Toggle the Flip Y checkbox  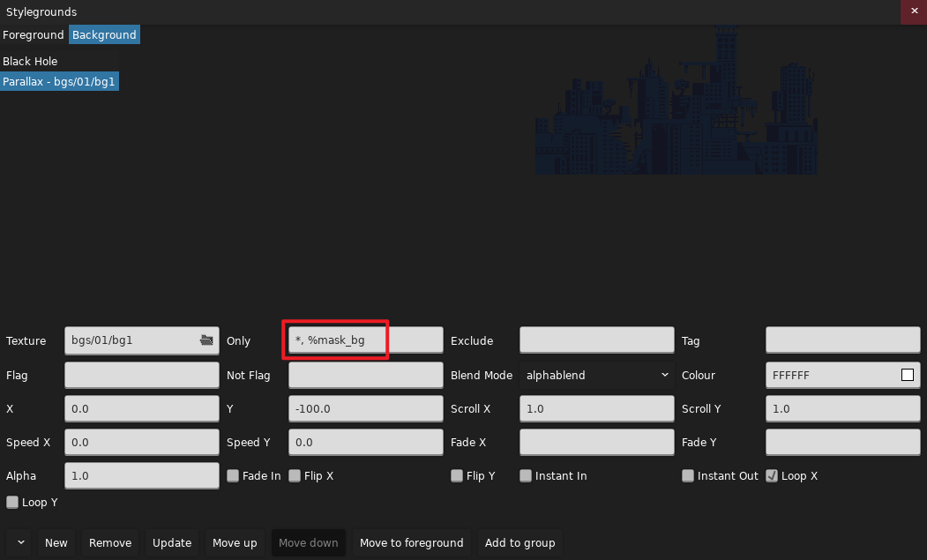pos(456,476)
